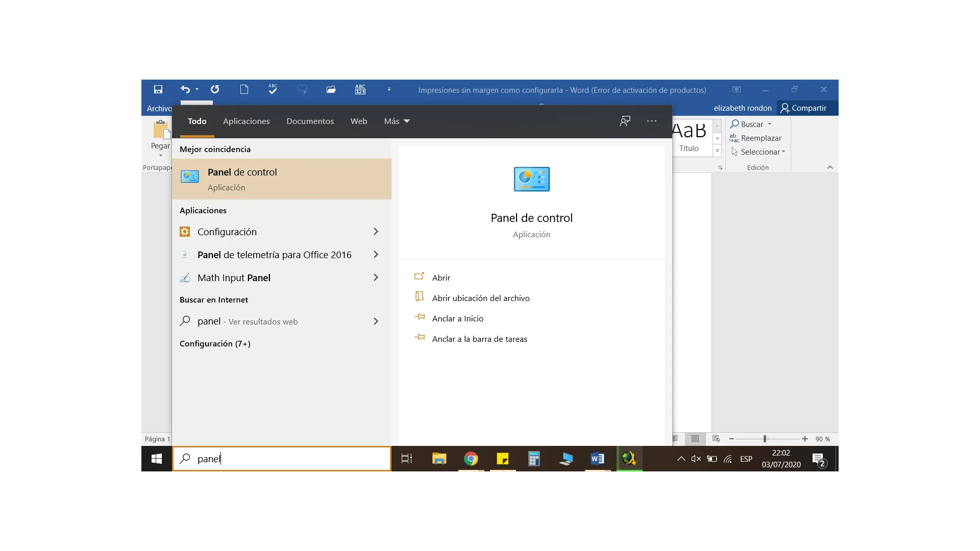This screenshot has width=980, height=551.
Task: Click the Open folder icon in toolbar
Action: coord(331,90)
